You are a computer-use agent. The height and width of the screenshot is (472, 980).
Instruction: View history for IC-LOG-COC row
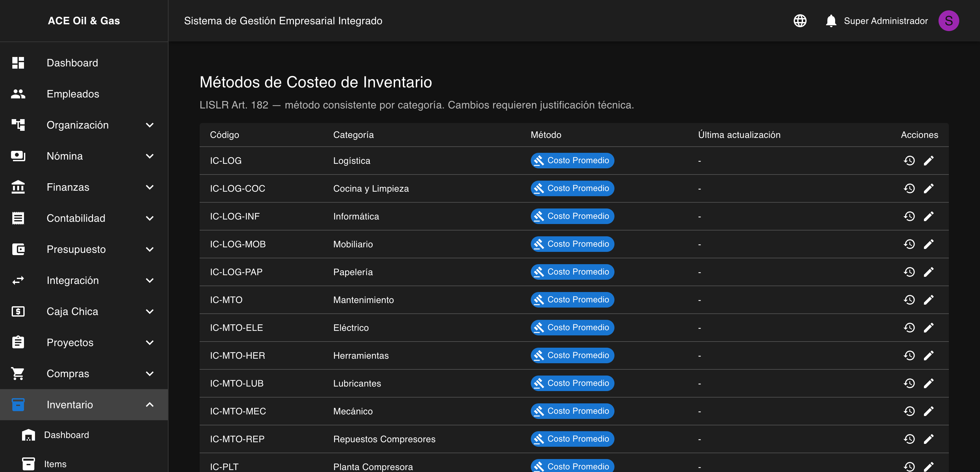pos(909,188)
